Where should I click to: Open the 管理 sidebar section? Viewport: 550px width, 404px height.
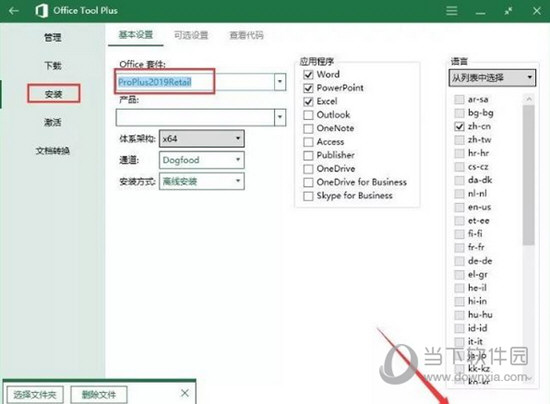[x=53, y=37]
